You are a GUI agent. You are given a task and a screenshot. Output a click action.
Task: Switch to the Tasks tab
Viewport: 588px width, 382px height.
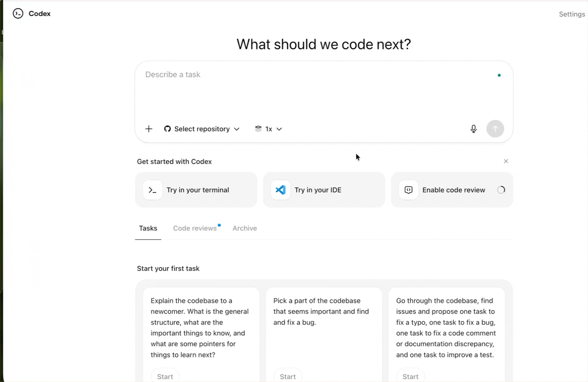click(x=148, y=228)
